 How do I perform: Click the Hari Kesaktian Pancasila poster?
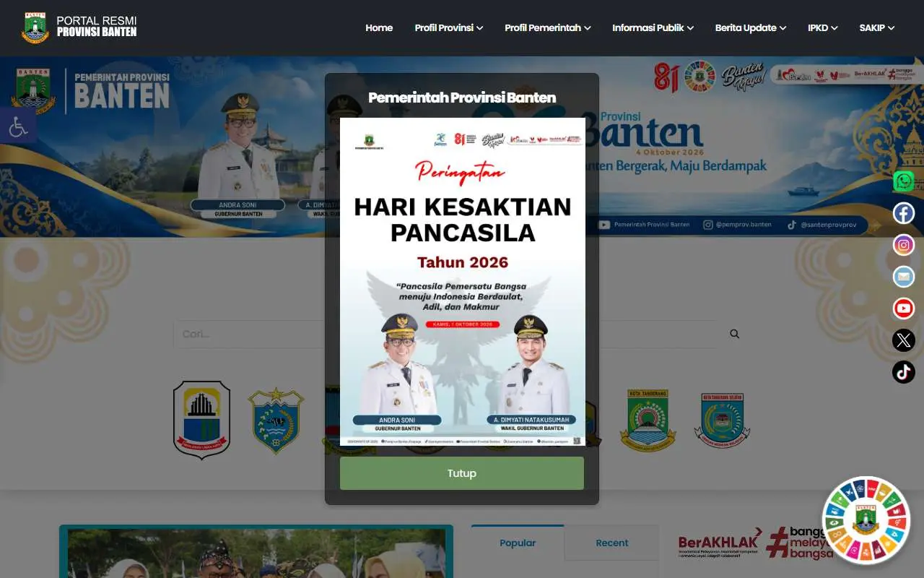[463, 282]
